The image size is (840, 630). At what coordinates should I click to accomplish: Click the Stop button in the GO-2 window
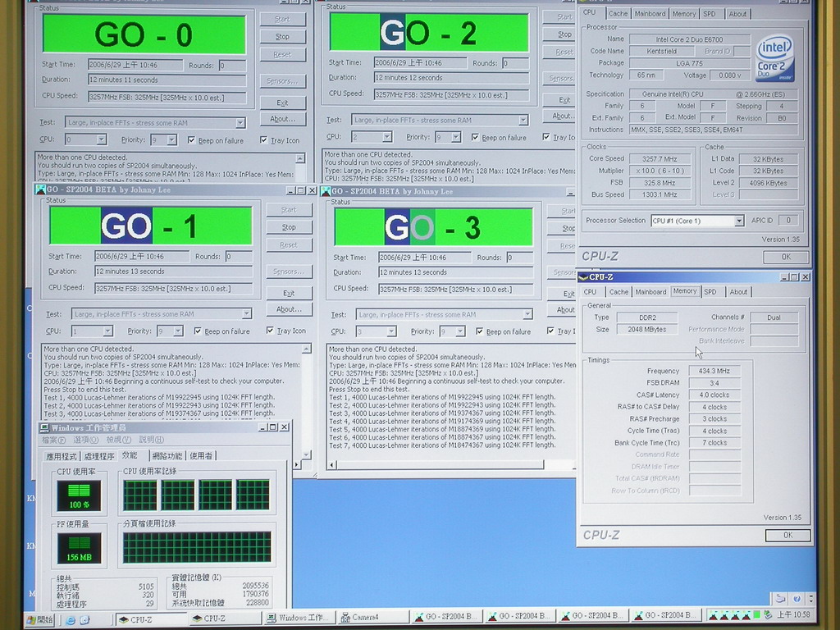tap(564, 34)
